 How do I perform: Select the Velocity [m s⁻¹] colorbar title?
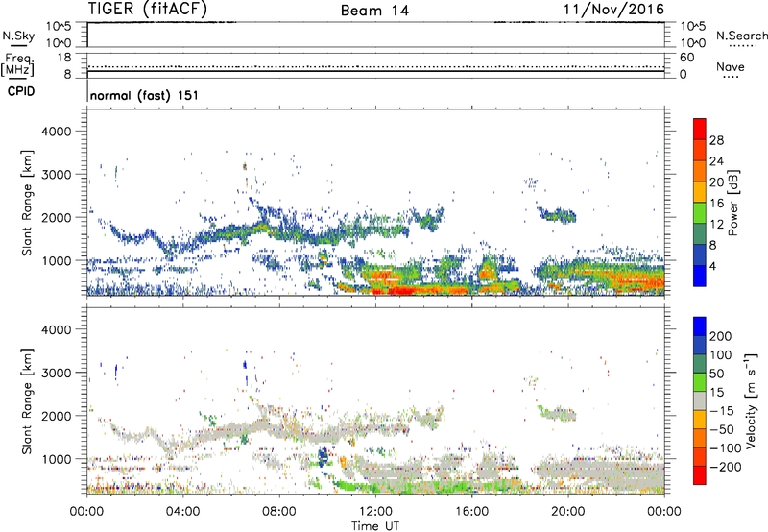(750, 400)
